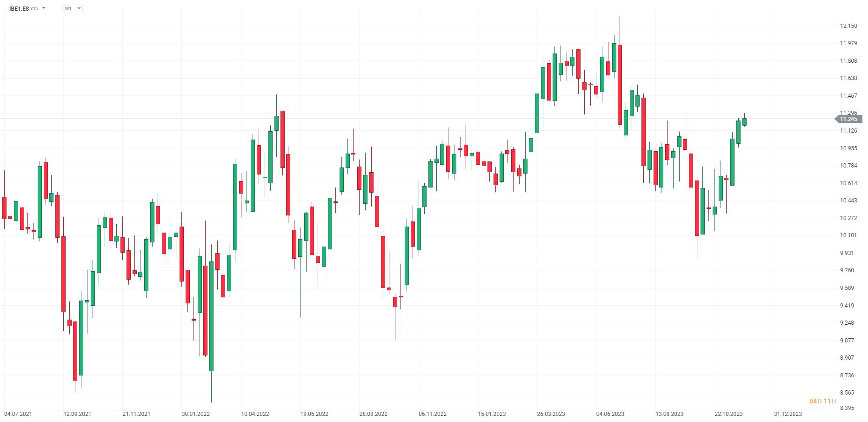Screen dimensions: 868x422
Task: Select the 10.101 level on price axis
Action: [x=848, y=235]
